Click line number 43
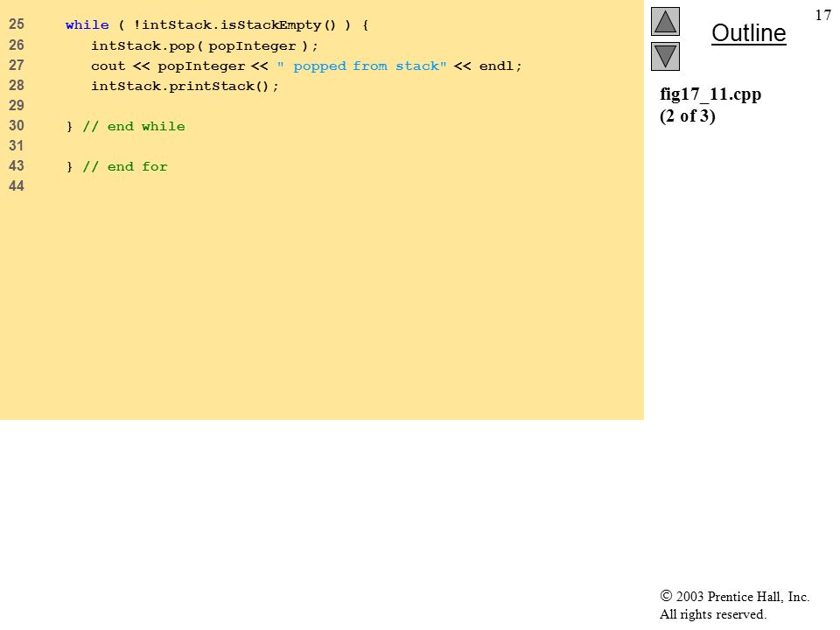This screenshot has height=630, width=840. (x=16, y=165)
